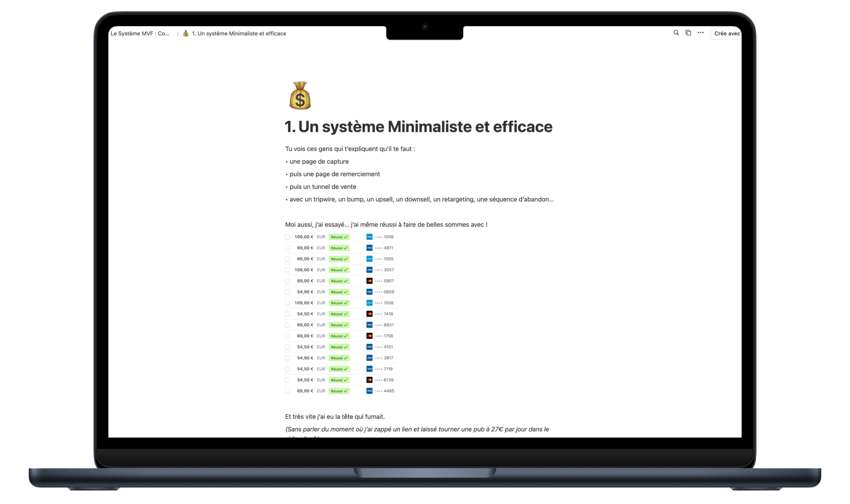Image resolution: width=850 pixels, height=504 pixels.
Task: Open 'Le Système MVF' breadcrumb parent page
Action: [x=140, y=34]
